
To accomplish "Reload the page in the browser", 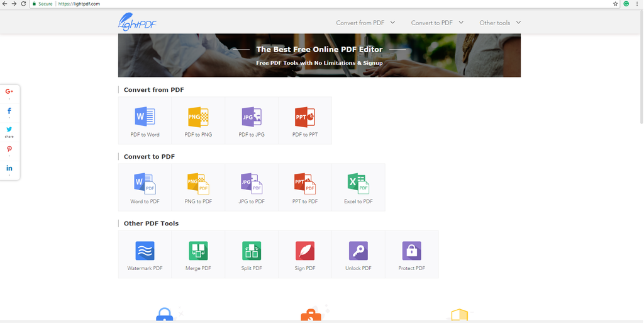I will point(24,4).
